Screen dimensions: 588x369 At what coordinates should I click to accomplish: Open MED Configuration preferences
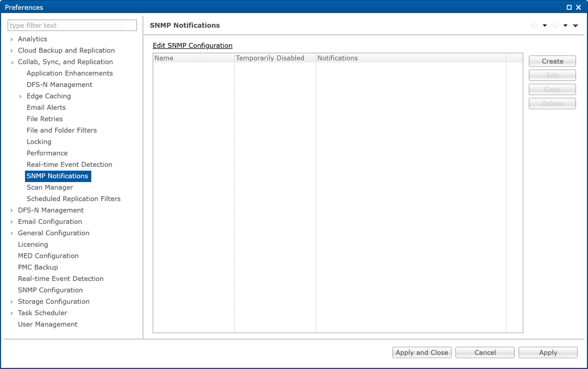pos(48,256)
